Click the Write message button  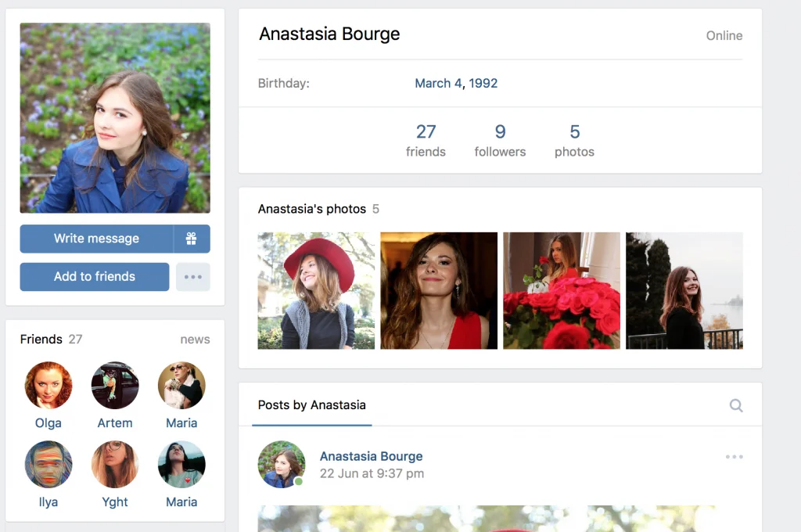pos(96,239)
